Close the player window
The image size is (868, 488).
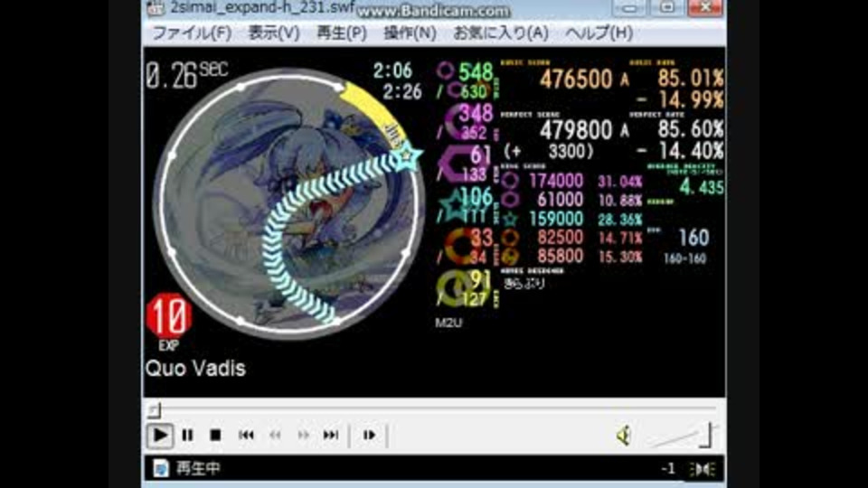coord(704,7)
